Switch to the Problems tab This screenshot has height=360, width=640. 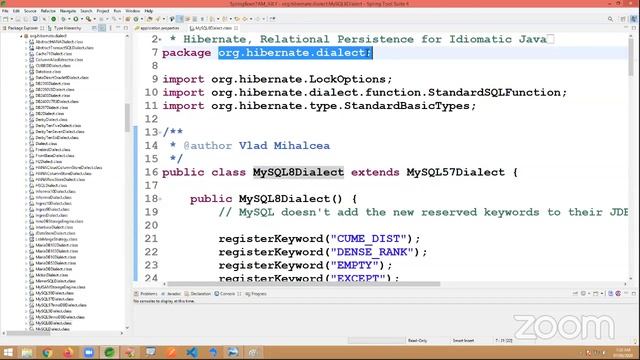coord(146,294)
